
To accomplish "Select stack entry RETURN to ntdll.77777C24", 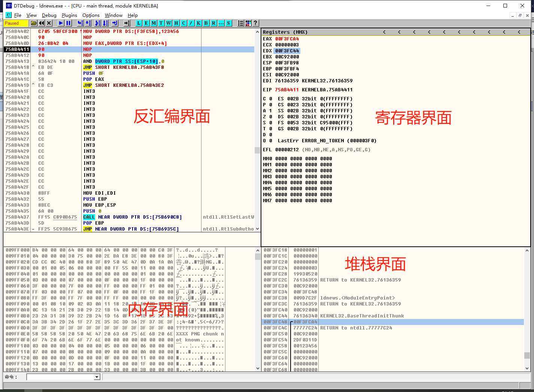I will [x=356, y=328].
